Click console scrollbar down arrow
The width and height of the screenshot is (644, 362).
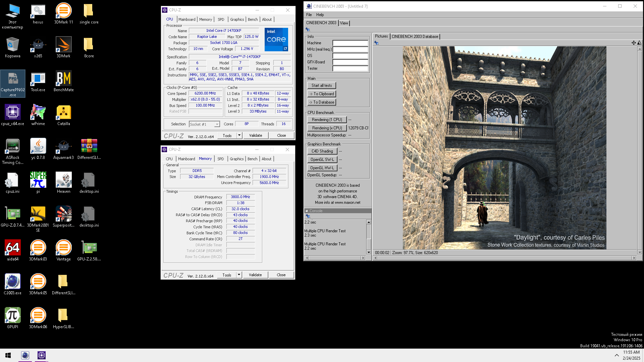pos(369,252)
